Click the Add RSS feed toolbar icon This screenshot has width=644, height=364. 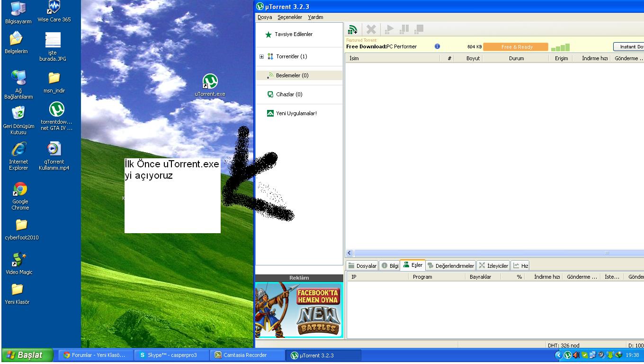click(352, 30)
